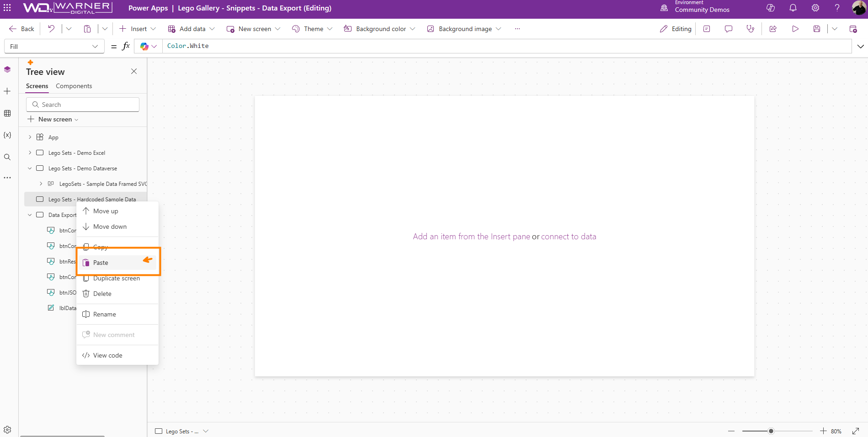This screenshot has height=437, width=868.
Task: Click New screen in Tree view
Action: click(x=53, y=119)
